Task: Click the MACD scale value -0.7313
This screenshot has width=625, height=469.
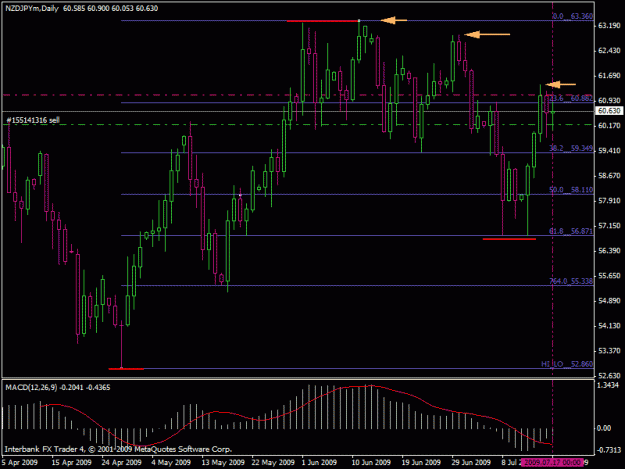Action: 608,450
